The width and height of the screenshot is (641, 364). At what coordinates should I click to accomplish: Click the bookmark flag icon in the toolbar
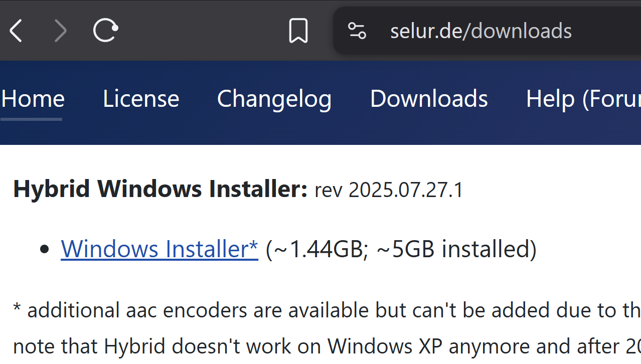pos(298,30)
